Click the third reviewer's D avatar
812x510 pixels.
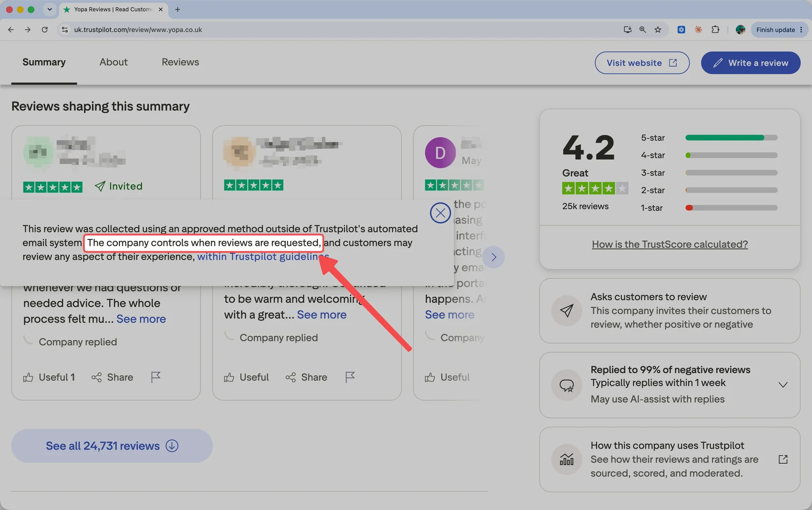point(441,152)
